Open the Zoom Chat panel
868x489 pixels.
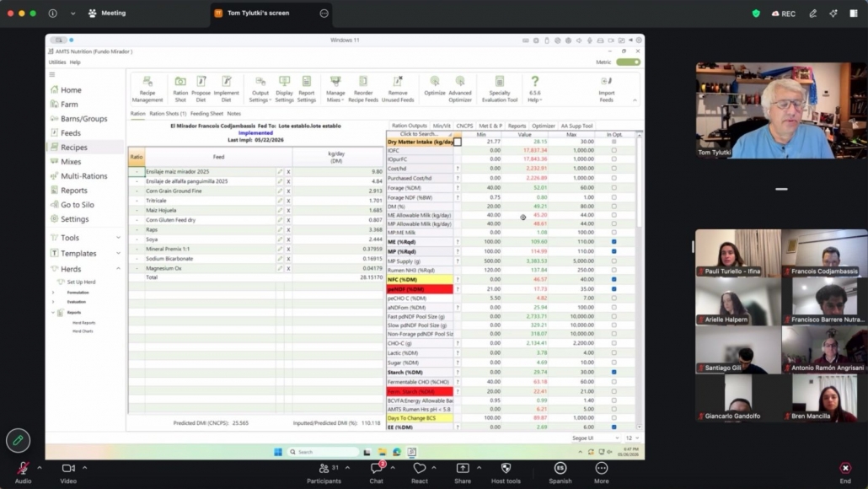[377, 473]
